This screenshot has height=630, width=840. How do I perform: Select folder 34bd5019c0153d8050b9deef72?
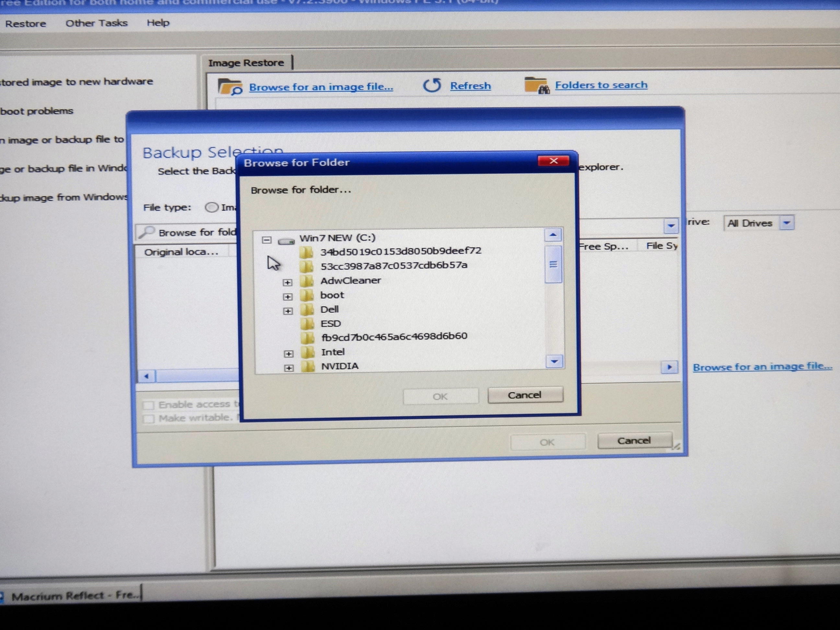[401, 251]
